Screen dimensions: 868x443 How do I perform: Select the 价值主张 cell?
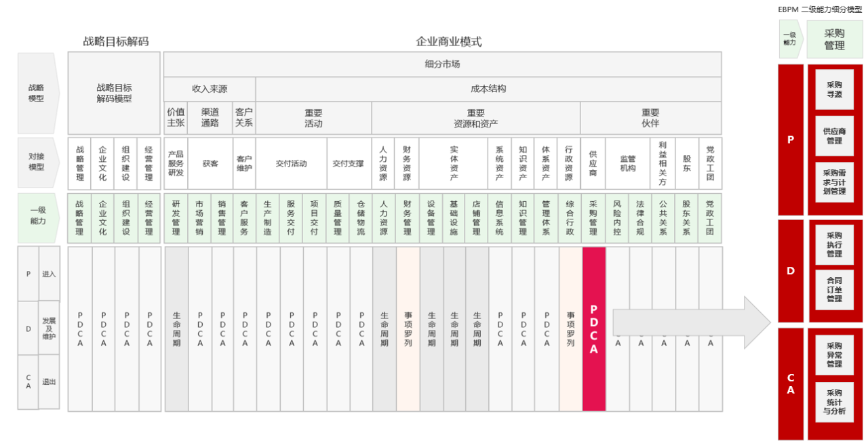point(176,118)
